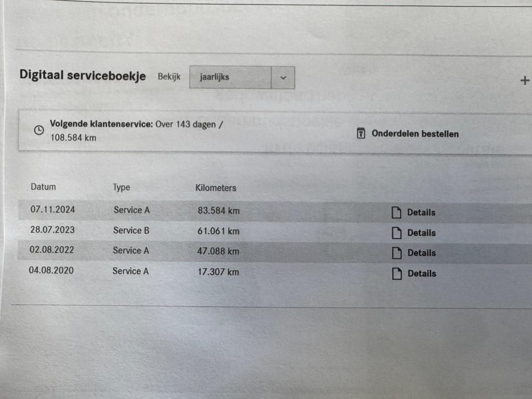This screenshot has width=532, height=399.
Task: Click the clock icon beside Volgende klantenservice
Action: [39, 130]
